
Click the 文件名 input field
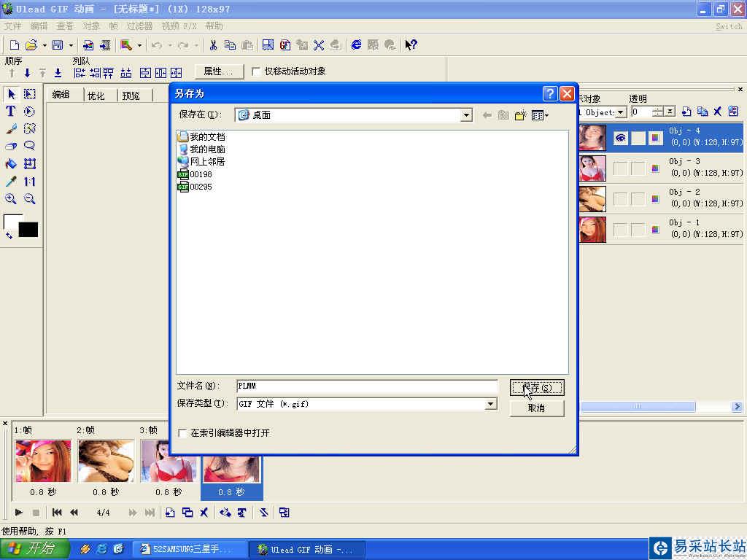(367, 386)
